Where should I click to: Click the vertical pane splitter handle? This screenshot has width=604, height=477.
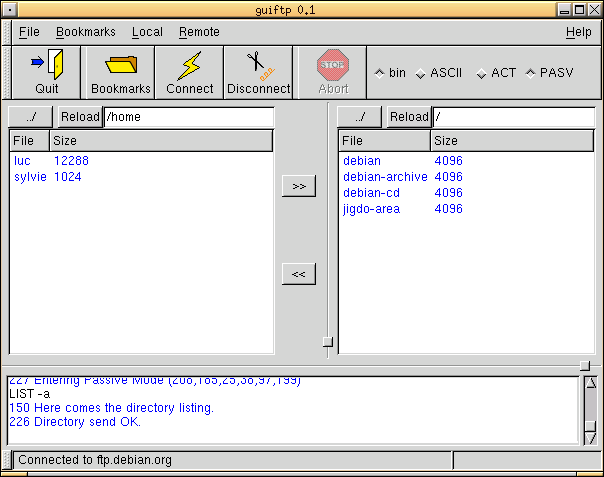pos(328,342)
